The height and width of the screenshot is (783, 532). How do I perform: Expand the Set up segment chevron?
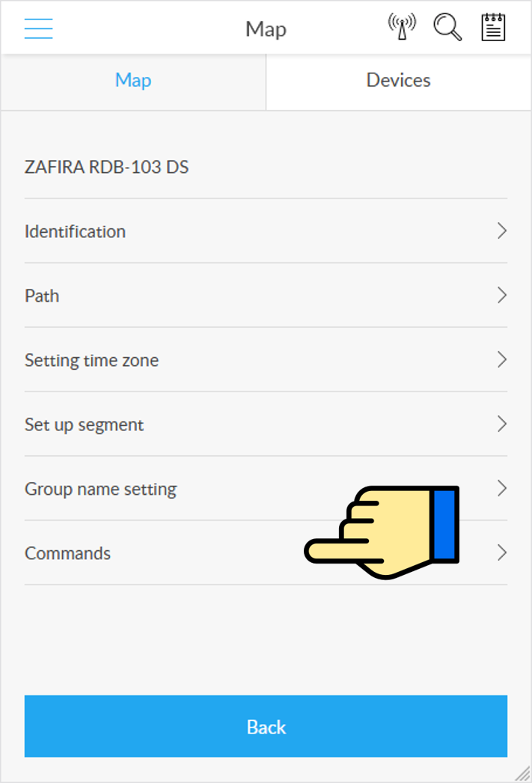click(502, 424)
